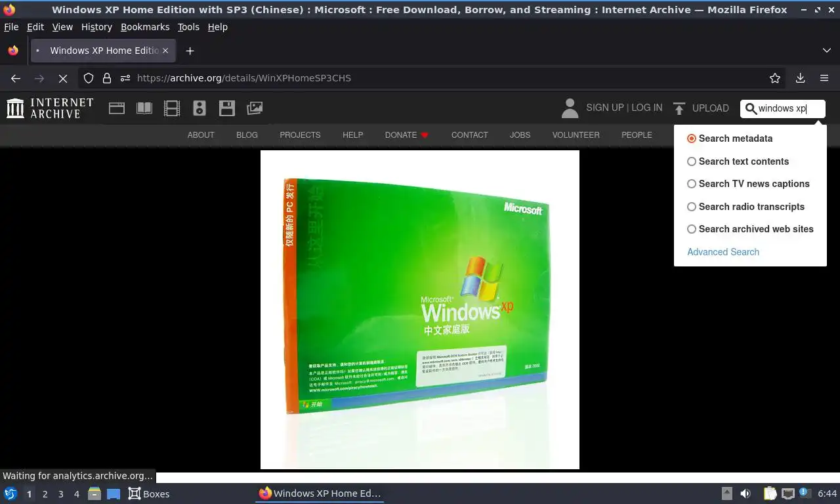
Task: Open the Tools menu
Action: point(188,27)
